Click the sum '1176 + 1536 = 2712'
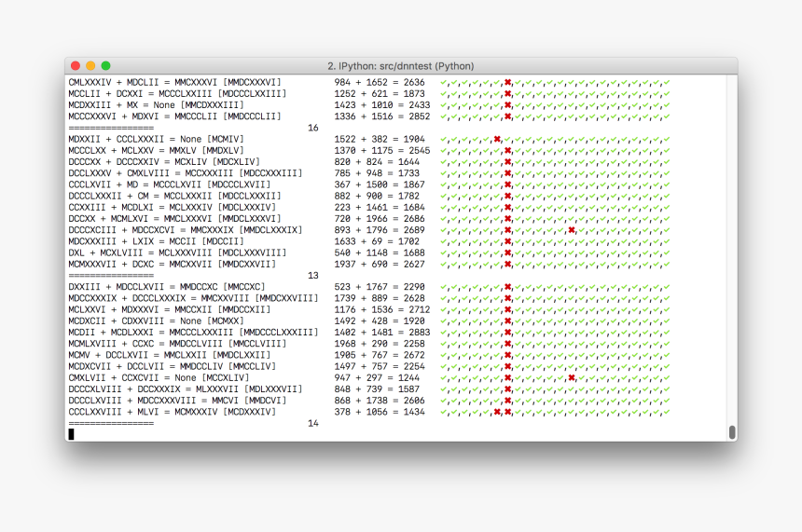 [382, 309]
